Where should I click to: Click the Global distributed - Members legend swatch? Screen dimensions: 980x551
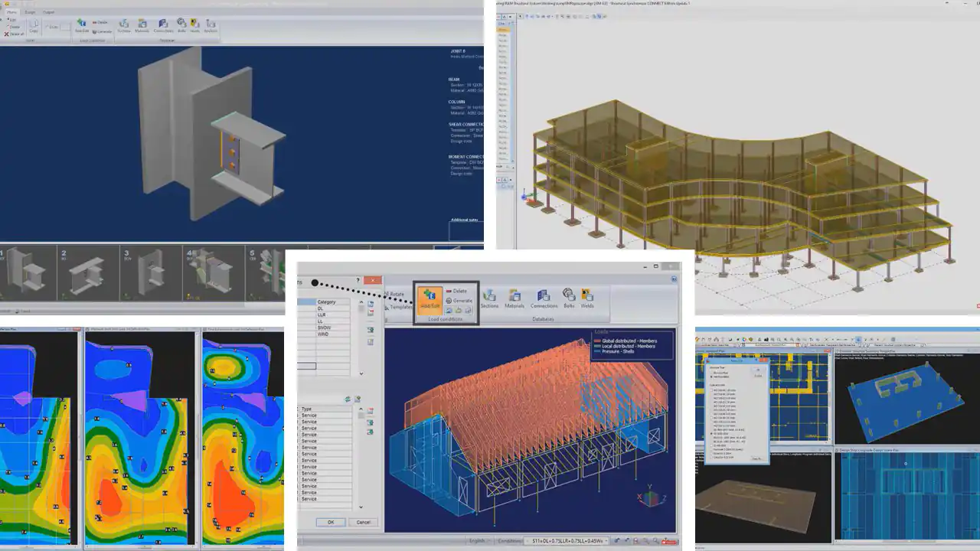[598, 340]
